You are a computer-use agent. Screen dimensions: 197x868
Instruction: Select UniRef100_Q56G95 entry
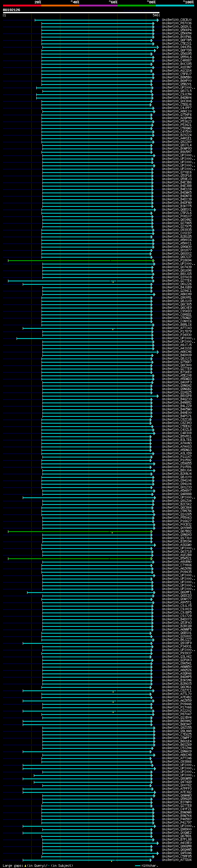pos(176,54)
